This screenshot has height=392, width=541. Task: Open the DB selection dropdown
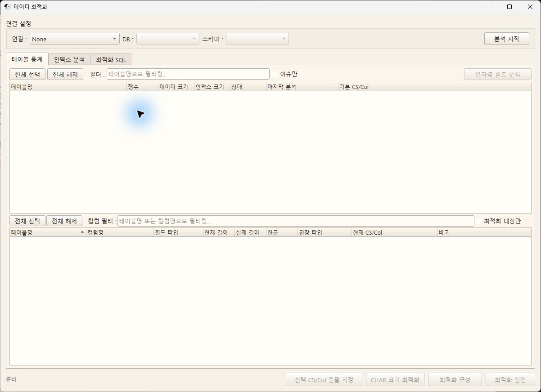tap(168, 39)
